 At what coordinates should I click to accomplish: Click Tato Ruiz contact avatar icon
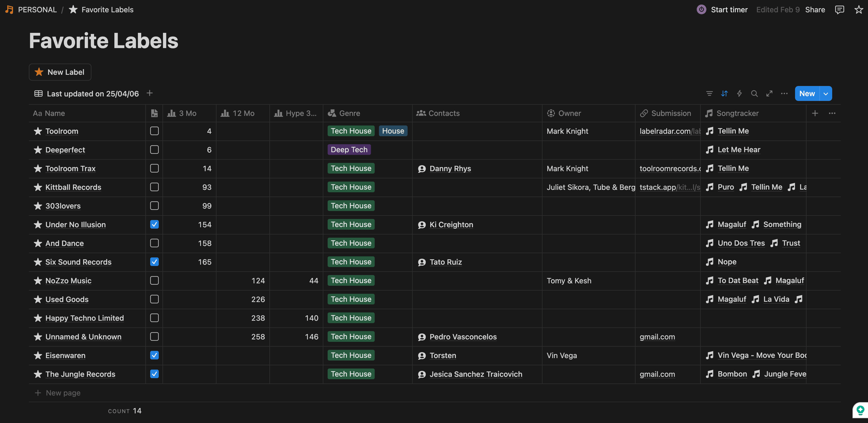coord(422,262)
